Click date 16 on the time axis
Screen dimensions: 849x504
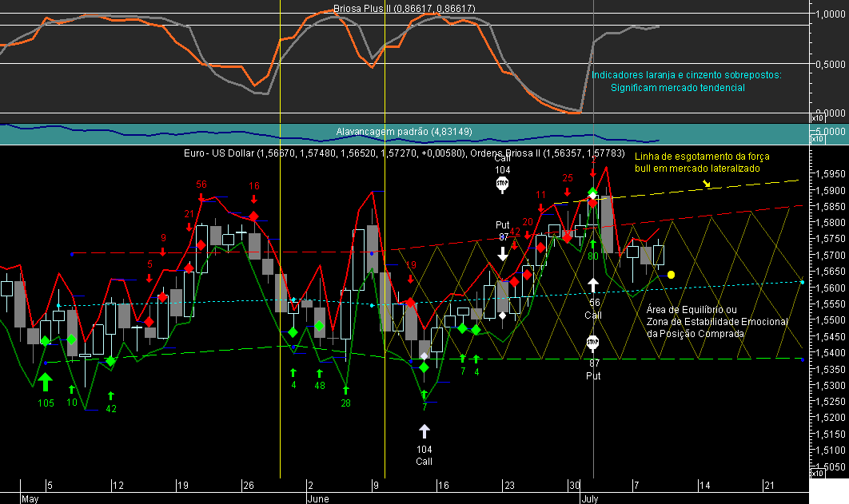pyautogui.click(x=443, y=485)
